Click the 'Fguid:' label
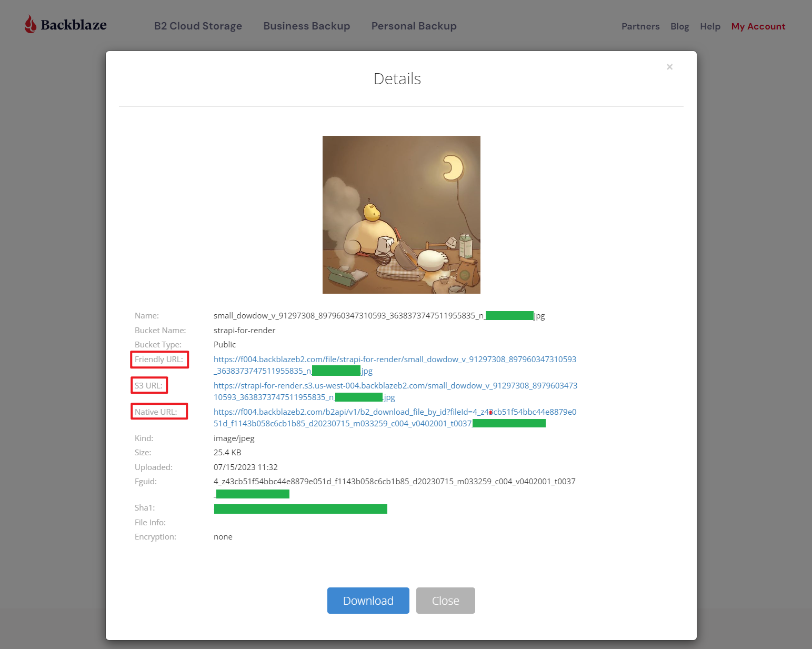812x649 pixels. [146, 481]
